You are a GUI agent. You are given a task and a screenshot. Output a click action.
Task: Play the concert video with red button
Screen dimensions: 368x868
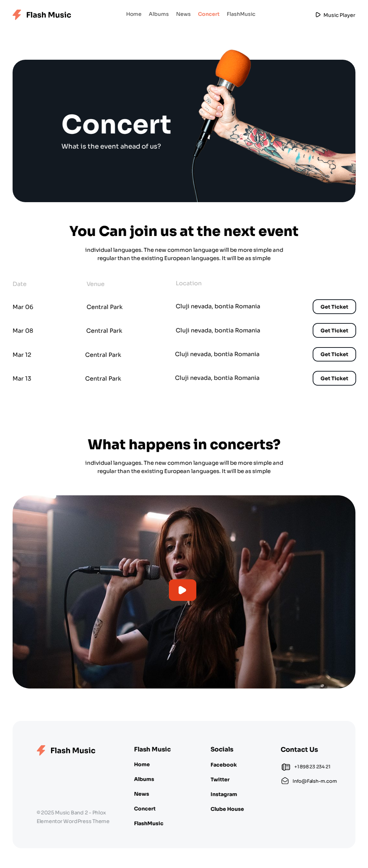pos(183,590)
